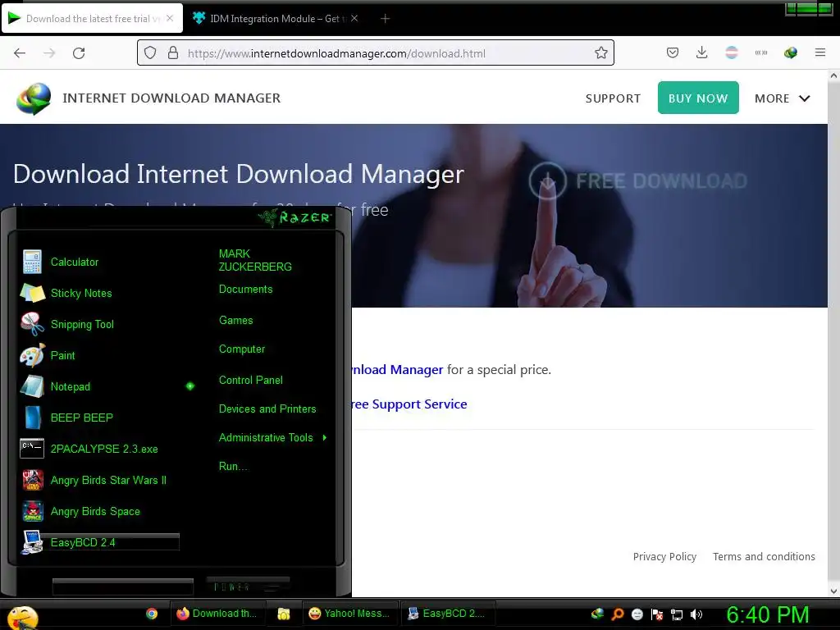Show site security lock information
Screen dimensions: 840x630
tap(173, 52)
